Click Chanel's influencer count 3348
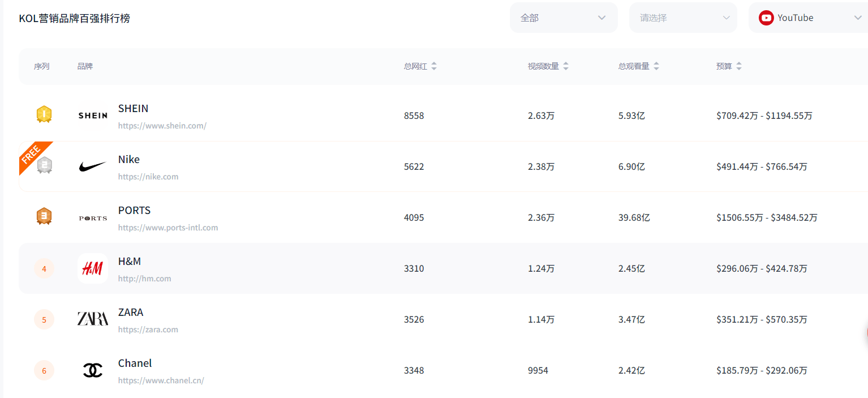Image resolution: width=868 pixels, height=398 pixels. [414, 370]
